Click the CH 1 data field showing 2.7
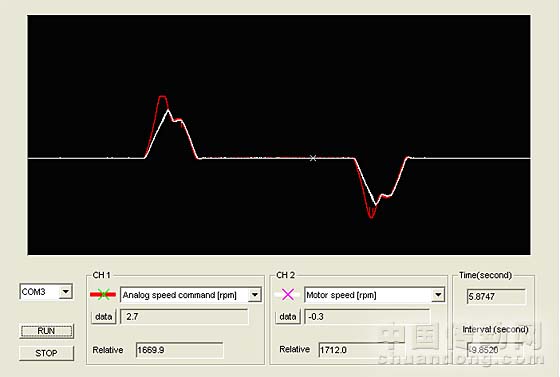The width and height of the screenshot is (560, 377). [x=184, y=317]
